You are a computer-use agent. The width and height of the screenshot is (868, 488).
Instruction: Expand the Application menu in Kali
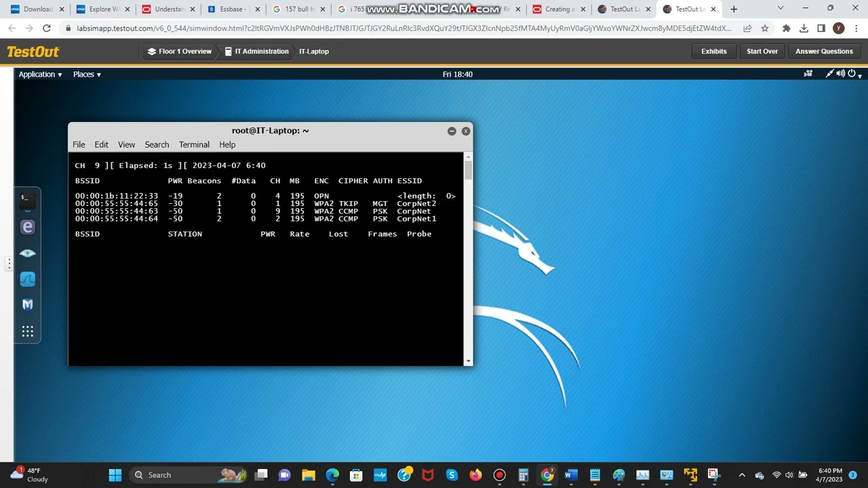[x=40, y=75]
